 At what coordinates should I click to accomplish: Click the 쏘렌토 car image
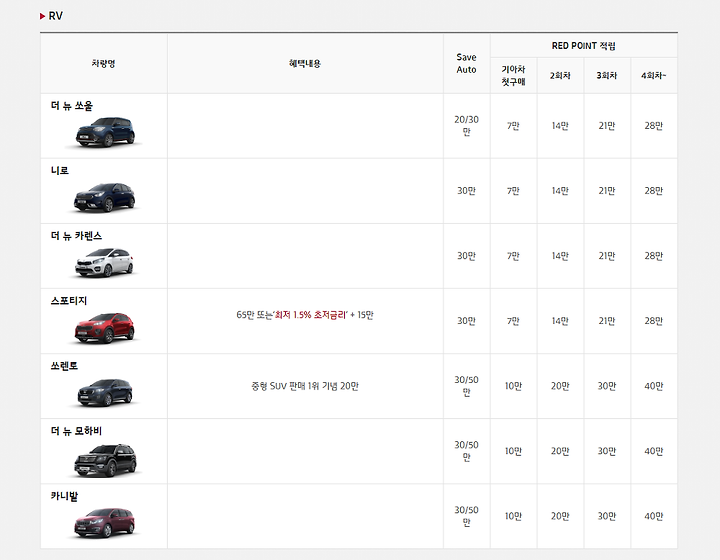coord(105,393)
